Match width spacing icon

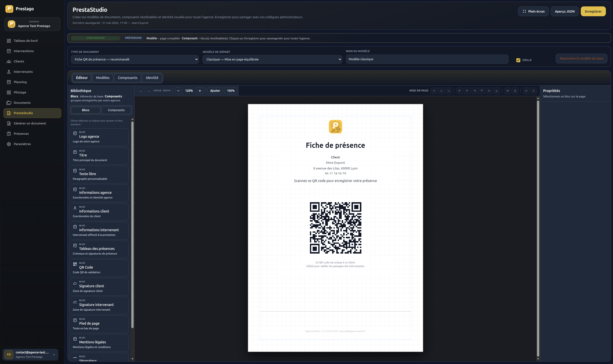pyautogui.click(x=526, y=91)
